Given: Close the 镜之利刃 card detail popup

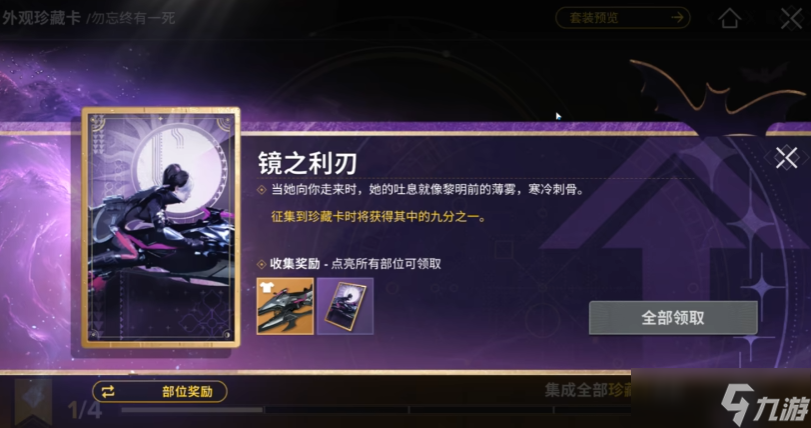Looking at the screenshot, I should (786, 158).
